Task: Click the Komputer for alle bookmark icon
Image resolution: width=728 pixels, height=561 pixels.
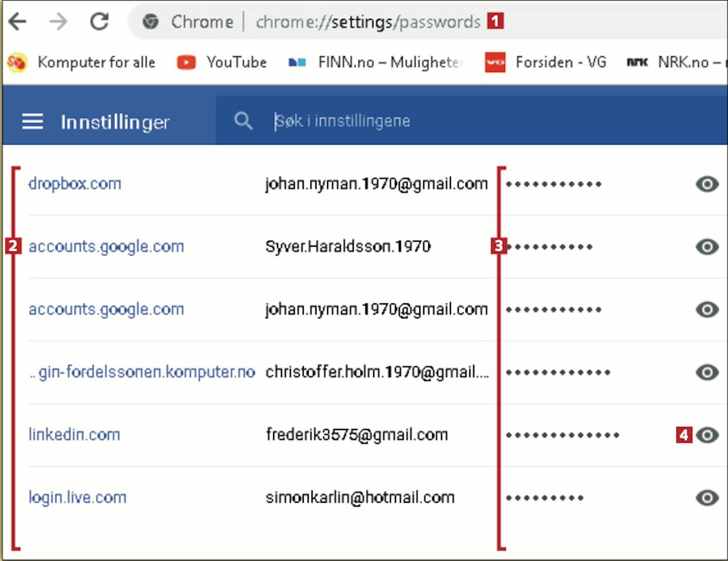Action: [17, 62]
